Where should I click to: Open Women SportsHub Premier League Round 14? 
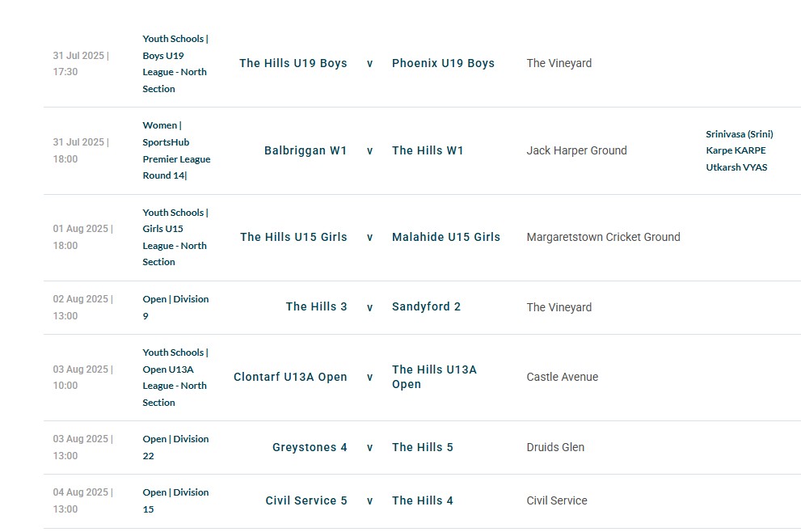point(176,150)
